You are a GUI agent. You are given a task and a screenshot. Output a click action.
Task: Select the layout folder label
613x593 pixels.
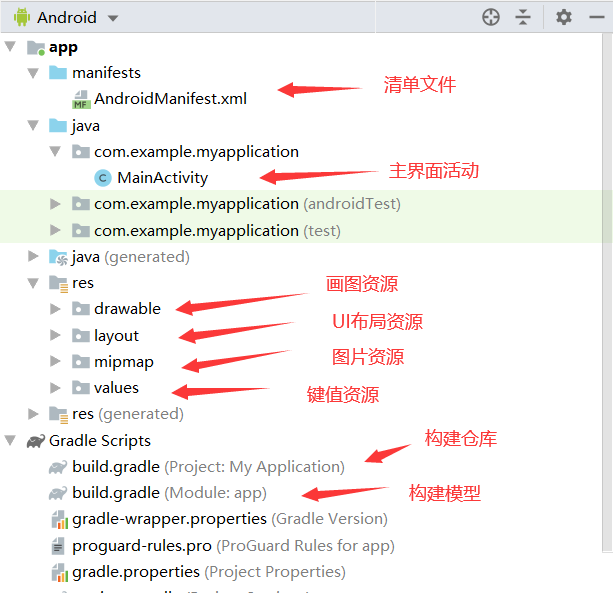point(117,336)
